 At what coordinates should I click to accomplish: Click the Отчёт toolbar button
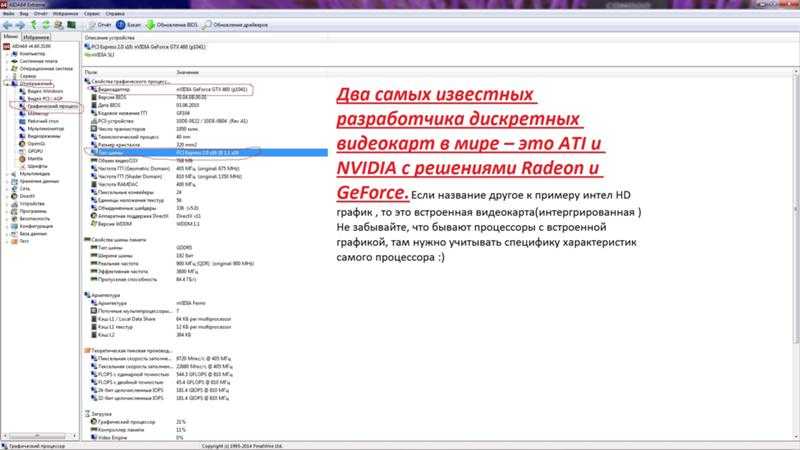coord(100,24)
